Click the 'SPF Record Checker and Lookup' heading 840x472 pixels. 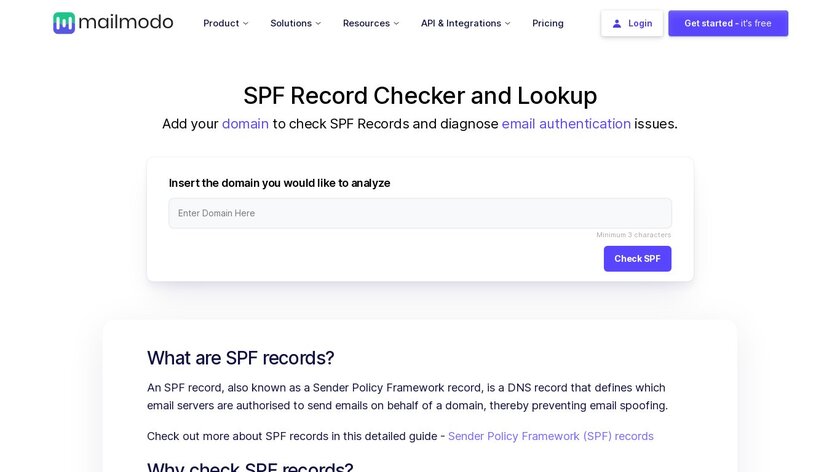pyautogui.click(x=420, y=96)
